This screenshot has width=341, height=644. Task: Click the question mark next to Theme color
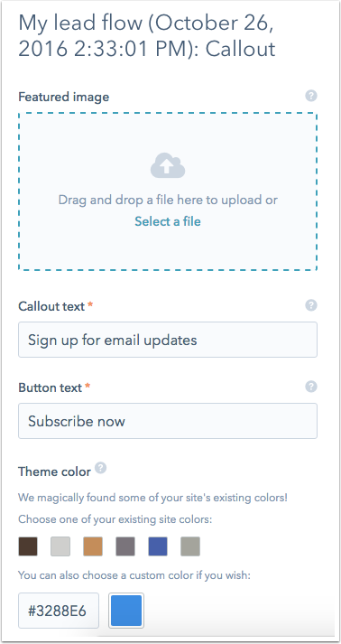(x=100, y=468)
